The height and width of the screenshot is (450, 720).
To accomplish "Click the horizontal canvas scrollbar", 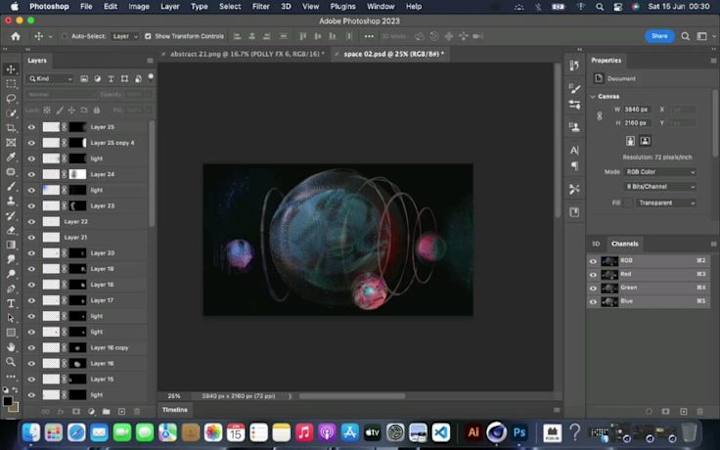I will pos(352,396).
